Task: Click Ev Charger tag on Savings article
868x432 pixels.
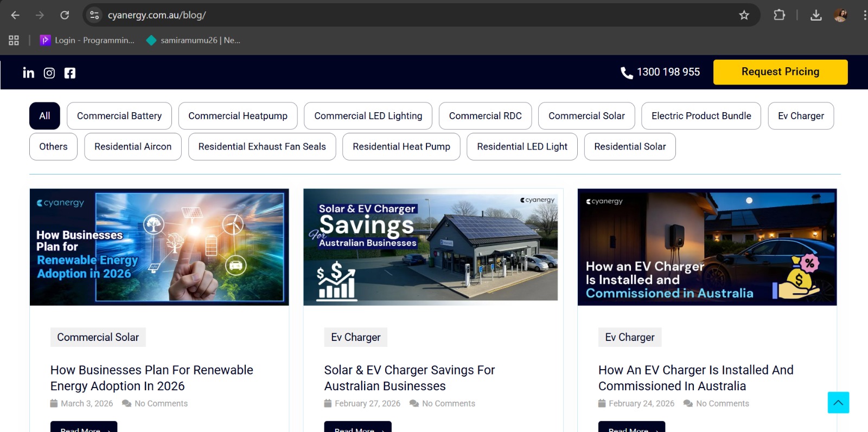Action: coord(356,337)
